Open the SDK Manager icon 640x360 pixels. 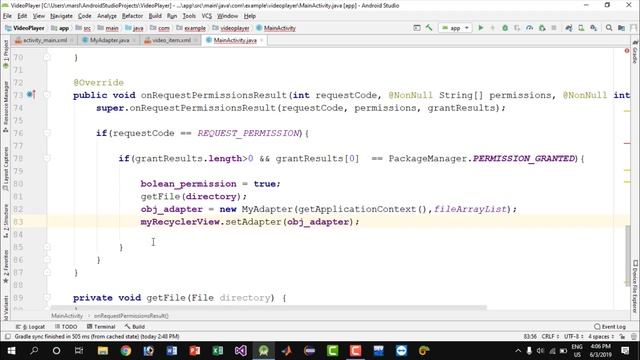tap(593, 28)
